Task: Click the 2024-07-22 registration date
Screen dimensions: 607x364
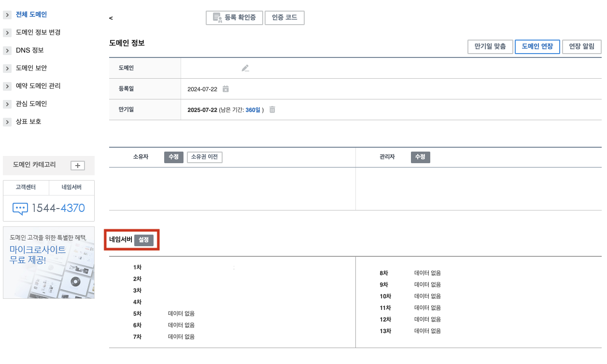Action: coord(202,89)
